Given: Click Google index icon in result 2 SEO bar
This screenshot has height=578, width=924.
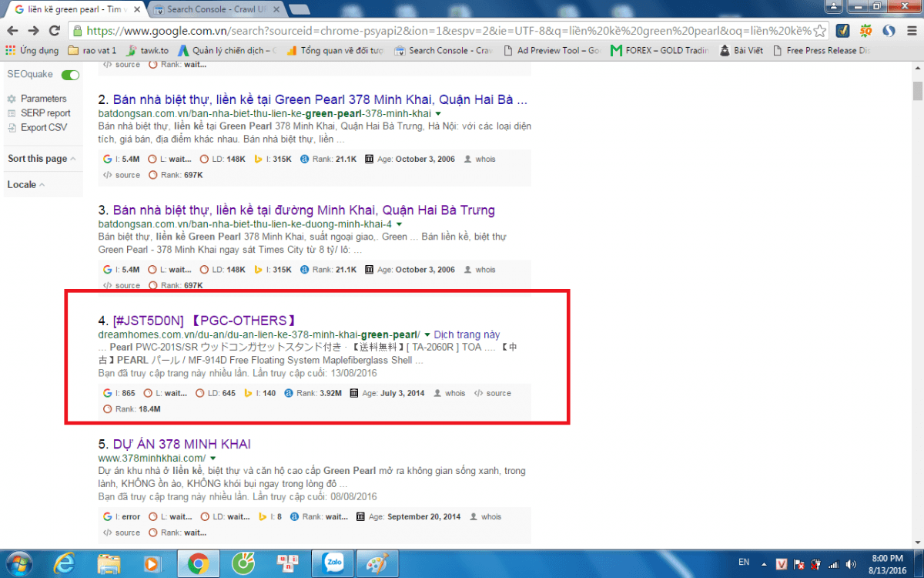Looking at the screenshot, I should coord(107,160).
